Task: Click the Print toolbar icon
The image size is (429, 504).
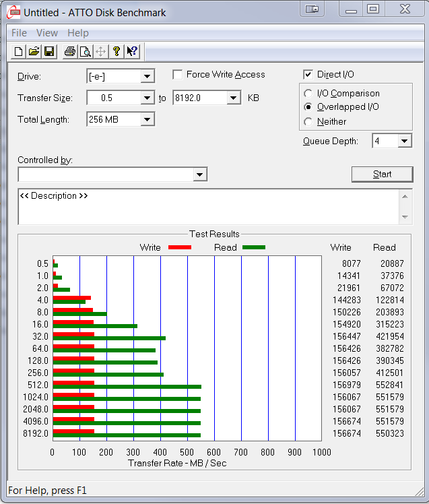Action: [70, 52]
